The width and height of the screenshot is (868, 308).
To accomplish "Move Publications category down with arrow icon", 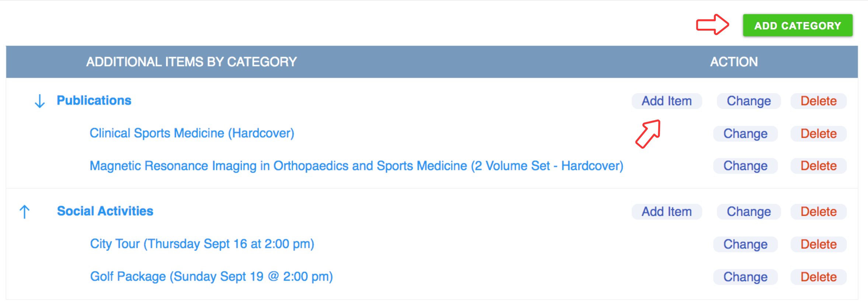I will click(x=39, y=101).
